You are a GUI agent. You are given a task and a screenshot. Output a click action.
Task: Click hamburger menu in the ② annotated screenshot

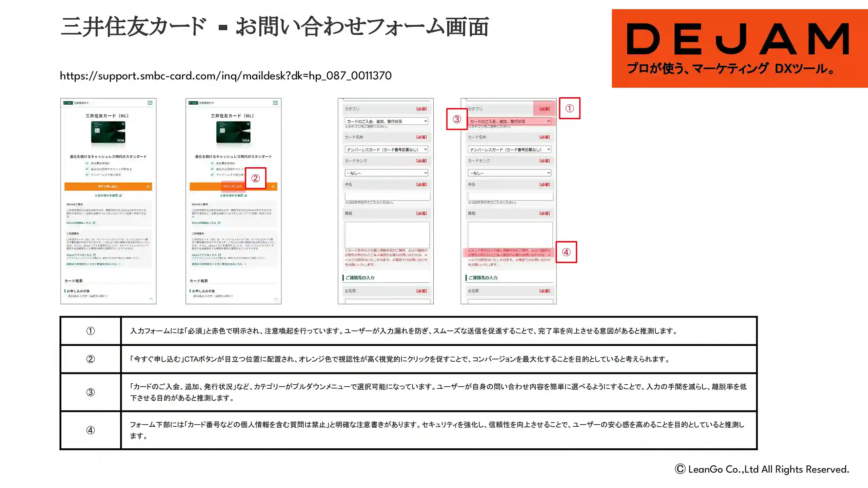point(275,103)
